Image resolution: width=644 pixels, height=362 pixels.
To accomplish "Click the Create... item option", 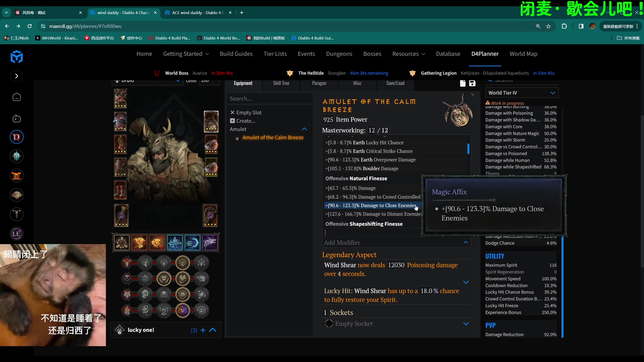I will click(x=243, y=121).
